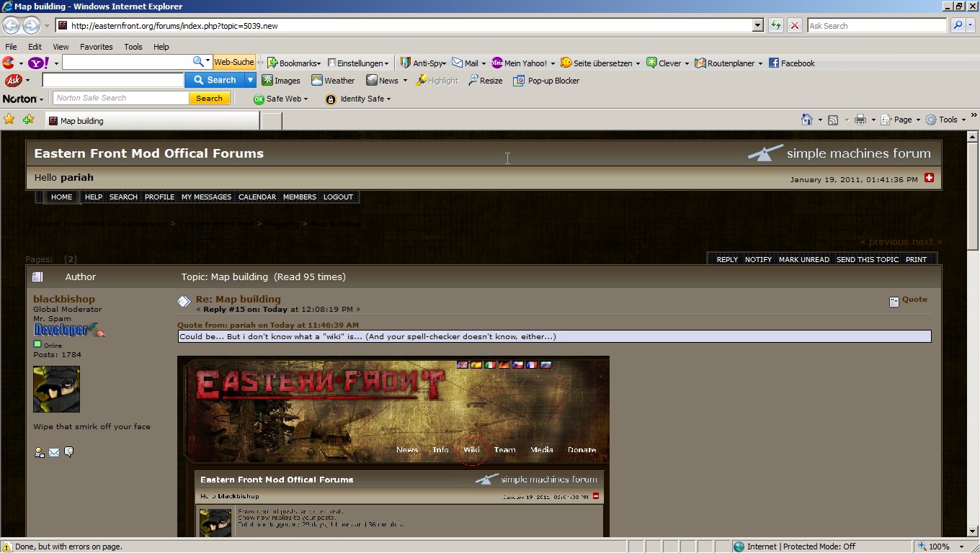The width and height of the screenshot is (980, 553).
Task: Click the RSS feeds icon in the command bar
Action: pyautogui.click(x=833, y=120)
